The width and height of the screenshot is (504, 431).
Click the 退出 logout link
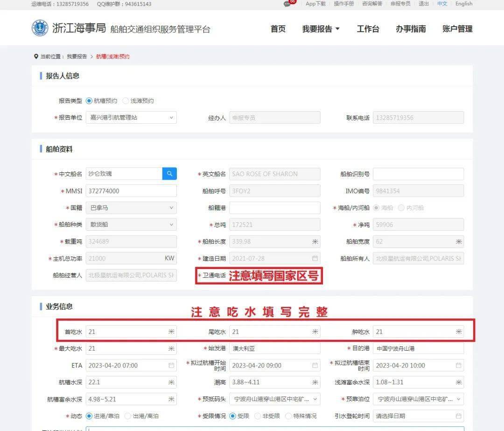point(423,4)
